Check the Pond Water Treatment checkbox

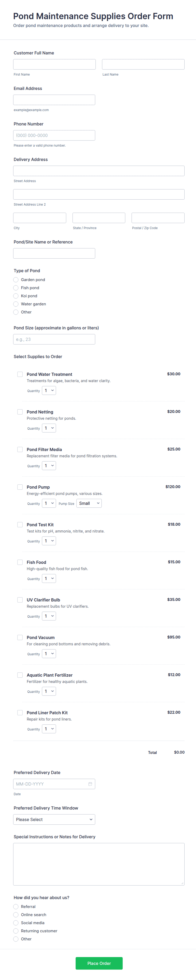tap(20, 374)
